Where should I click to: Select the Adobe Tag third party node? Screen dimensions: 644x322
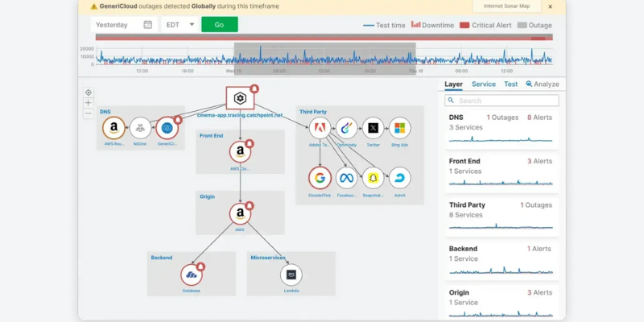[320, 128]
